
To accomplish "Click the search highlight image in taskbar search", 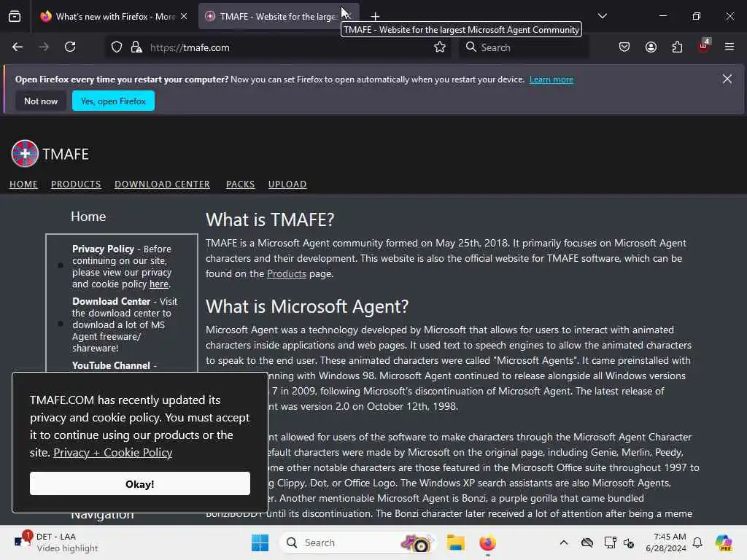I will 417,542.
